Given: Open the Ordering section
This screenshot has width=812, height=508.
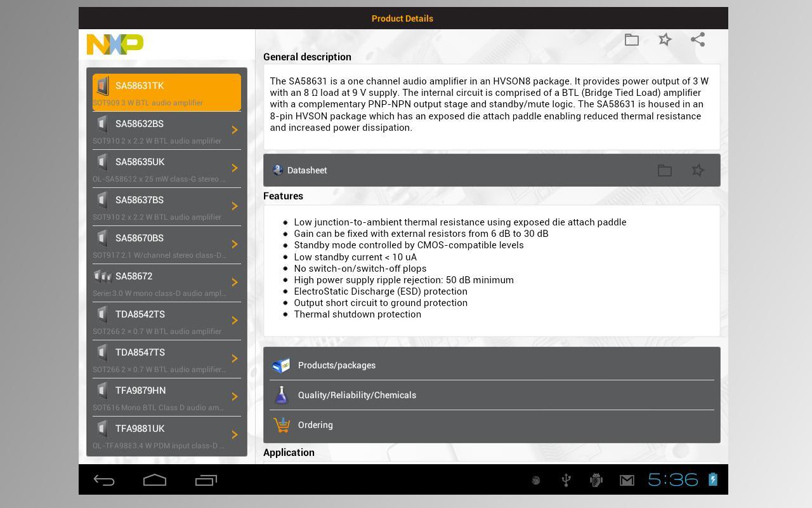Looking at the screenshot, I should click(492, 425).
